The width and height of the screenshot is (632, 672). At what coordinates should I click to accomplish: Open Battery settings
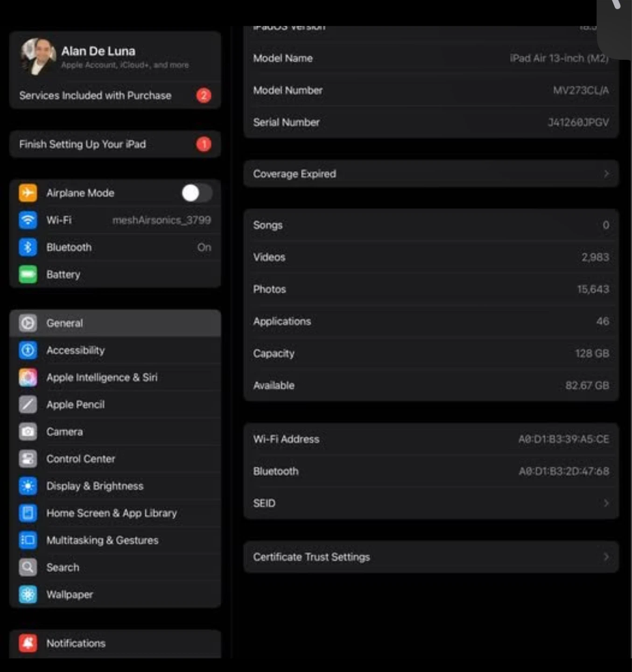click(x=115, y=274)
